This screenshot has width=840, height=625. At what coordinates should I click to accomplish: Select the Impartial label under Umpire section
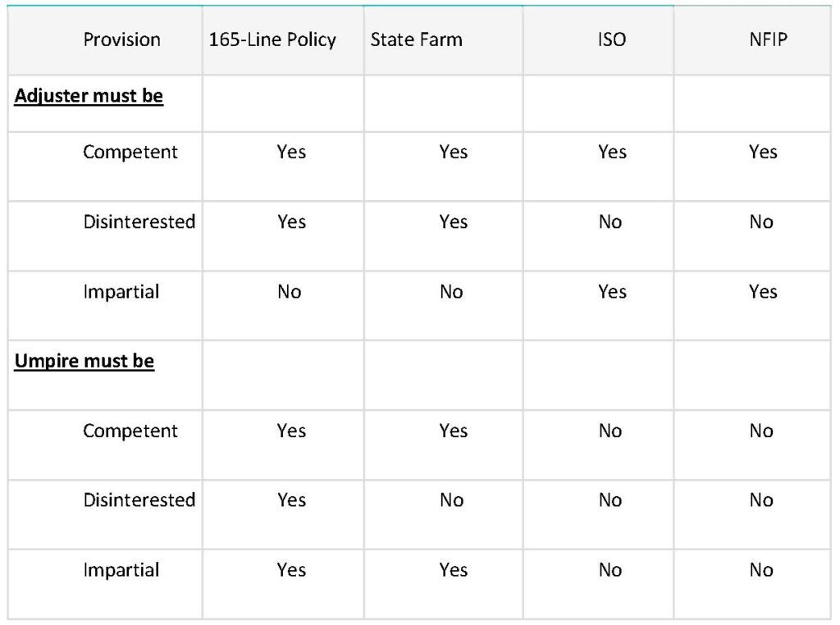click(x=121, y=570)
